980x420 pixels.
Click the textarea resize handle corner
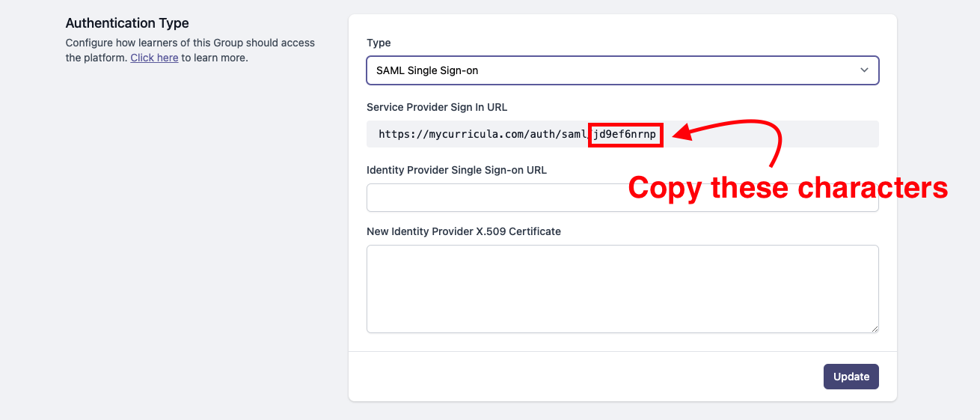(875, 329)
